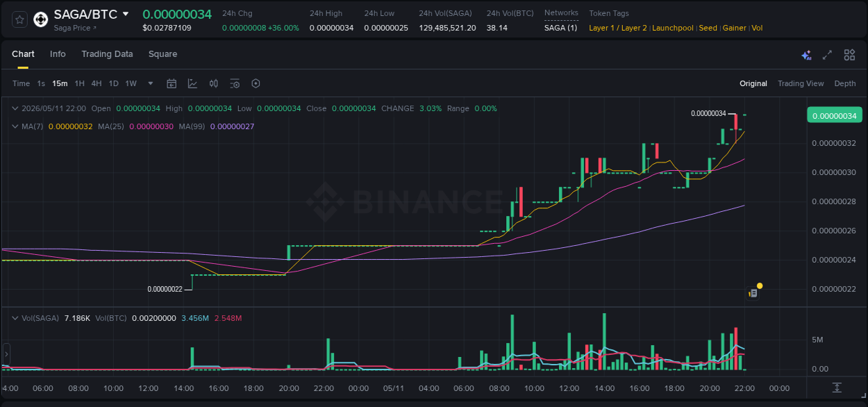Open the hexagon chart settings icon
The image size is (868, 407).
coord(256,83)
